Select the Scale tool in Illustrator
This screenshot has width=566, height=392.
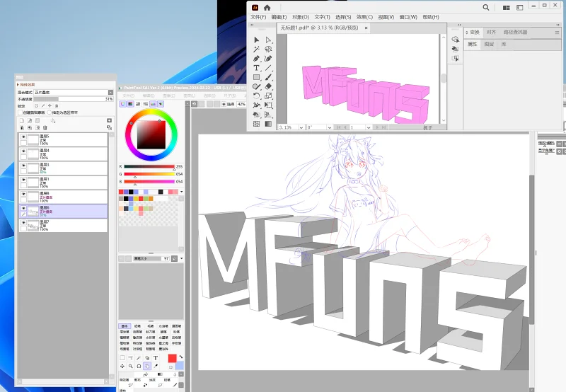268,96
